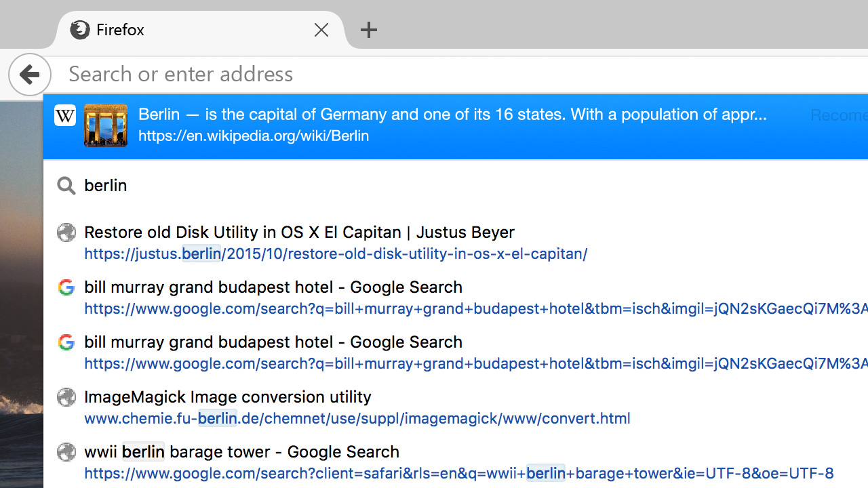Search for the berlin suggestion text
The width and height of the screenshot is (868, 488).
point(106,186)
